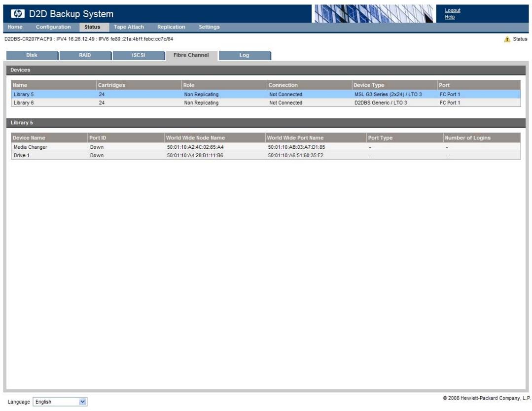Screen dimensions: 532x411
Task: Click the Port ID column header
Action: click(126, 137)
